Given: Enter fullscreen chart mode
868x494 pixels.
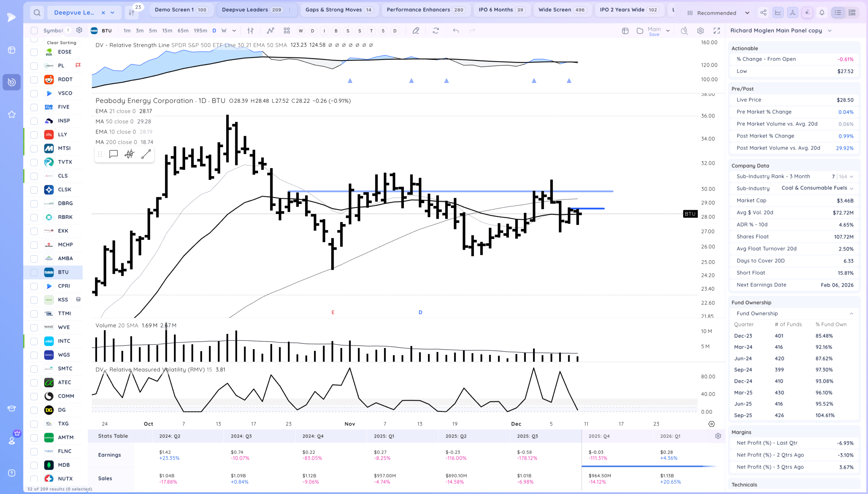Looking at the screenshot, I should point(716,31).
